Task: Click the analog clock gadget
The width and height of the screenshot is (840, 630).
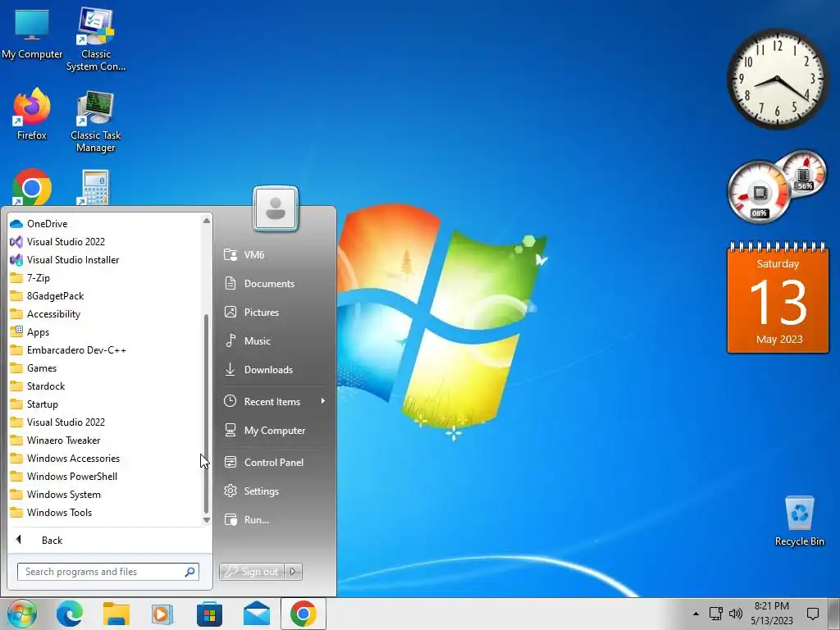Action: (x=778, y=79)
